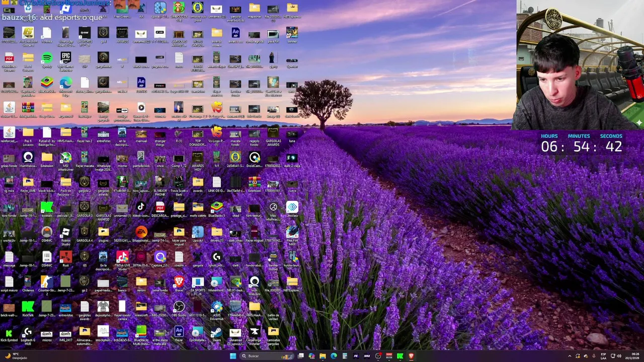Select the Pack de Recursos folder
Image resolution: width=644 pixels, height=362 pixels.
coord(65,185)
